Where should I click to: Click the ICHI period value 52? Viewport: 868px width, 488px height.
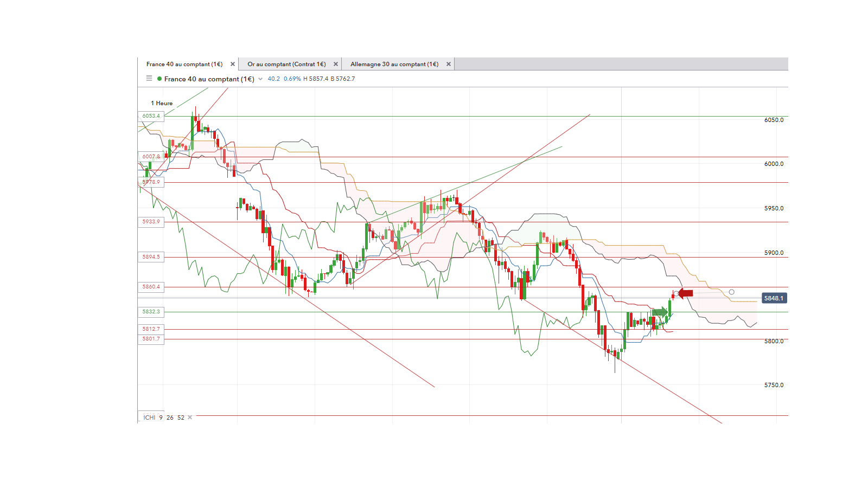(181, 418)
